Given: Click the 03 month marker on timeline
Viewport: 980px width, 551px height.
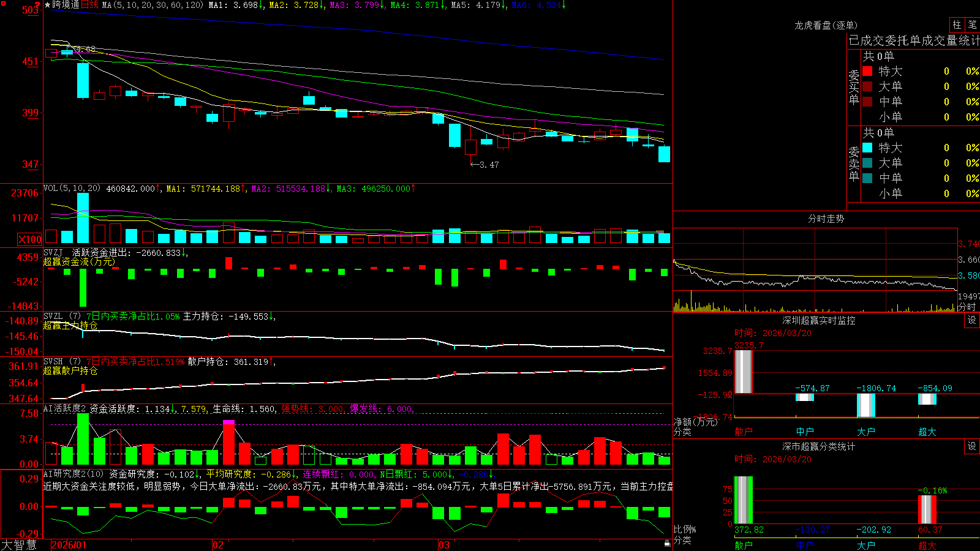Looking at the screenshot, I should [443, 545].
